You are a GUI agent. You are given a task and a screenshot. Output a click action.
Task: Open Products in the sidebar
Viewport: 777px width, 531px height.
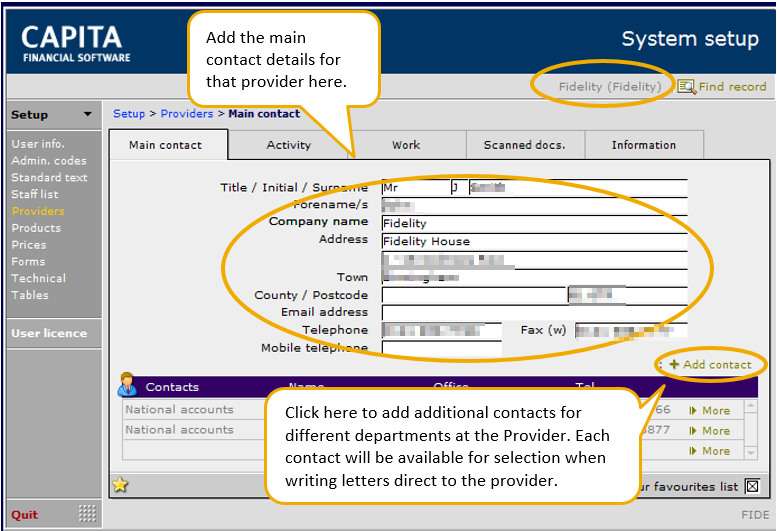tap(36, 228)
